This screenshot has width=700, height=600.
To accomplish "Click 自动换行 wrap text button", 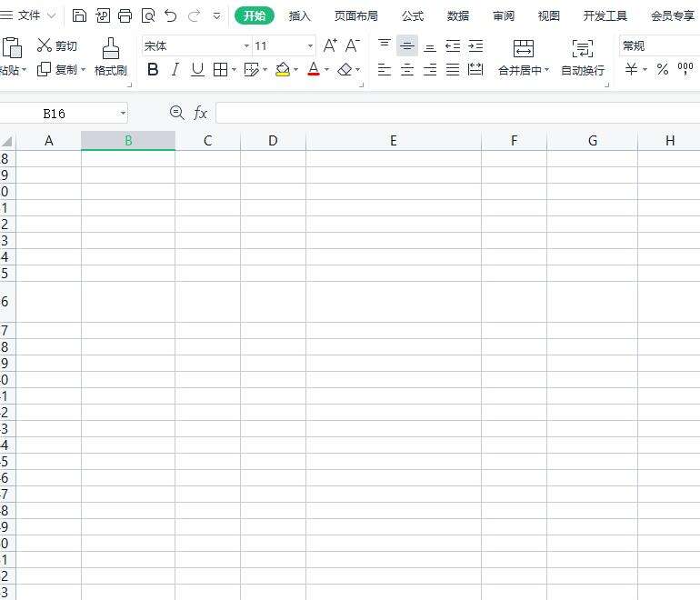I will (x=583, y=57).
